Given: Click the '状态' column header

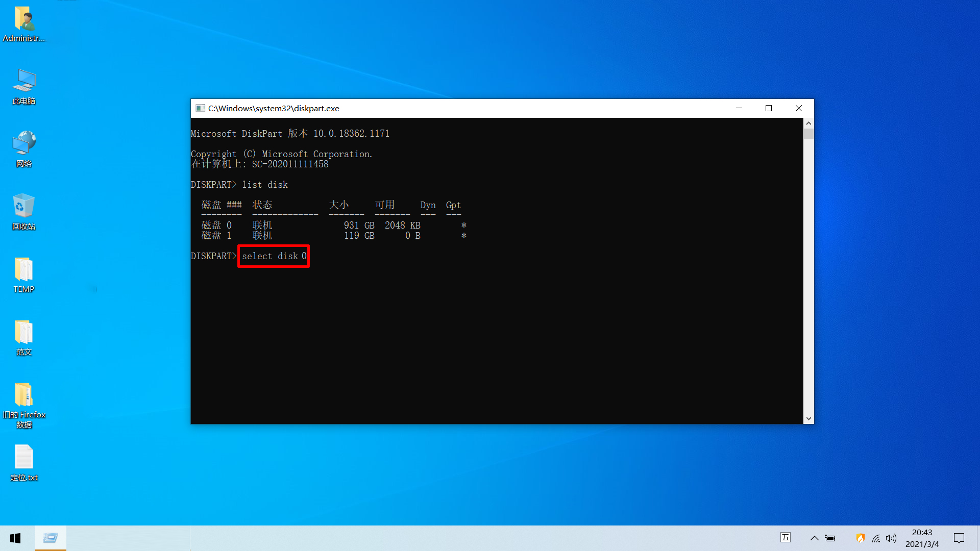Looking at the screenshot, I should pos(262,205).
